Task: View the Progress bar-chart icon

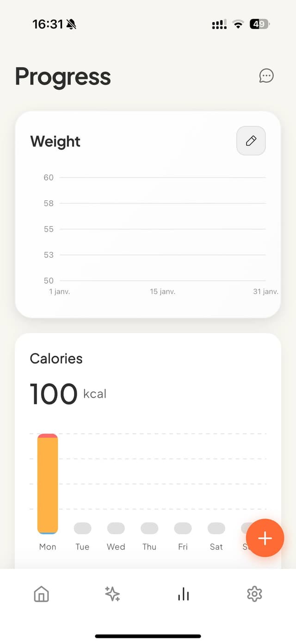Action: (183, 594)
